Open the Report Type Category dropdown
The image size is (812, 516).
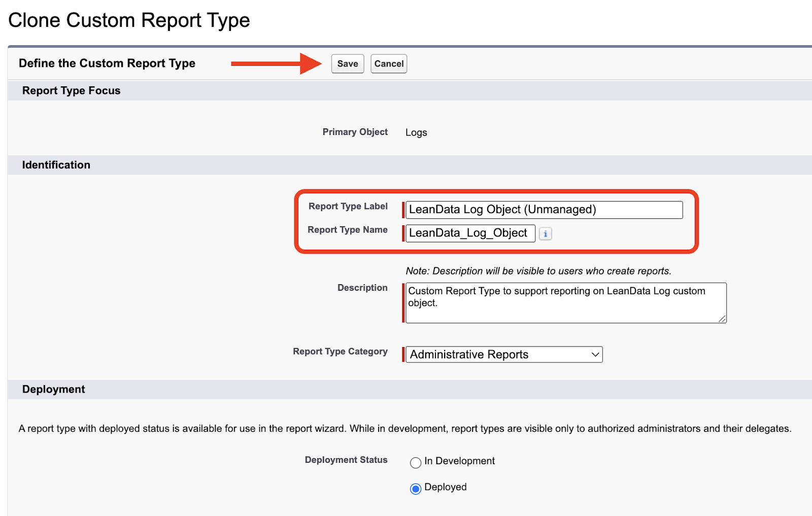[504, 354]
